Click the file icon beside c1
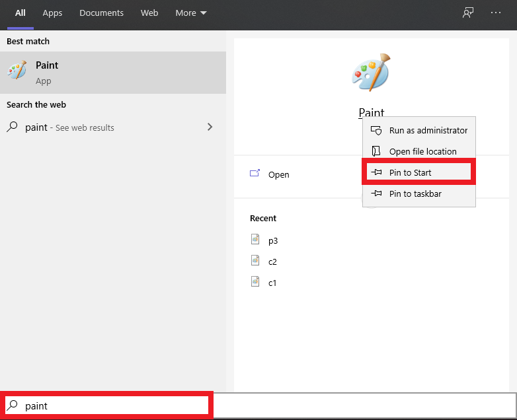 [255, 281]
